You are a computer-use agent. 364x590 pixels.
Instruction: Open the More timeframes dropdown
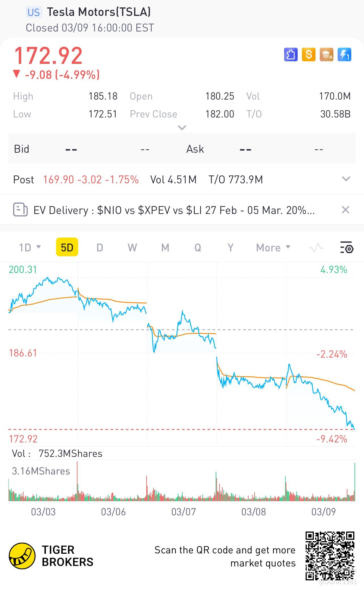pos(273,248)
